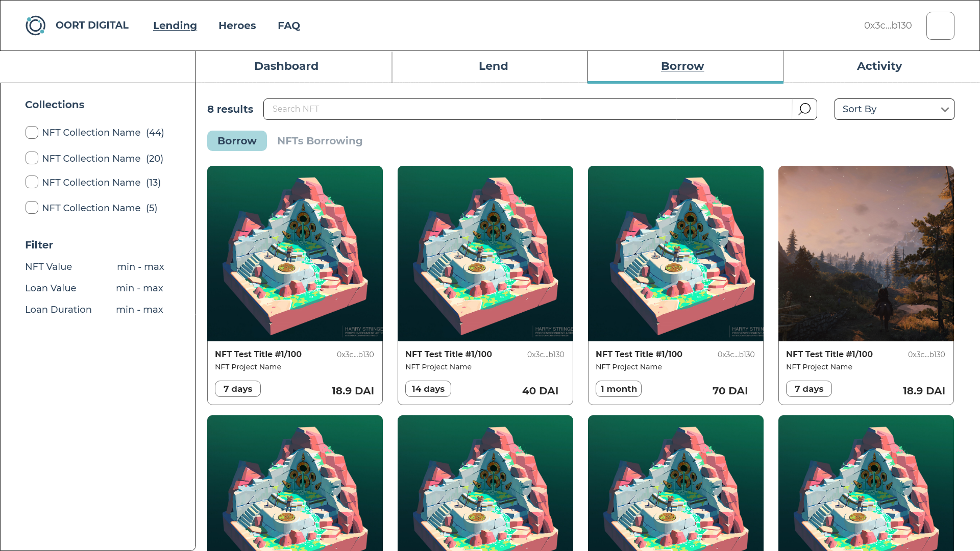The image size is (980, 551).
Task: Select the Borrow pill button
Action: pyautogui.click(x=237, y=141)
